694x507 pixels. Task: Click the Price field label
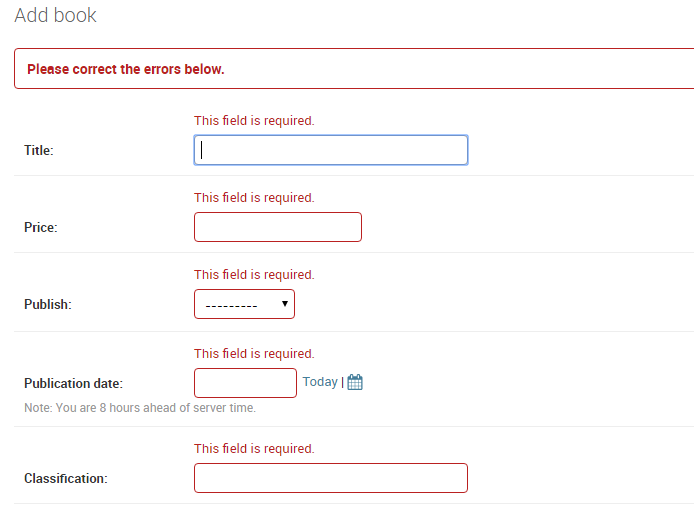pos(41,228)
